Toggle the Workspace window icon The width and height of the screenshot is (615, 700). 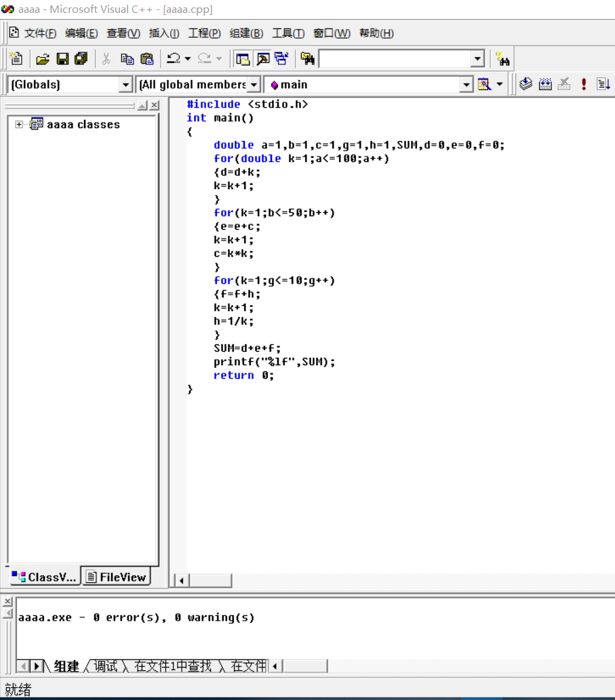tap(243, 59)
